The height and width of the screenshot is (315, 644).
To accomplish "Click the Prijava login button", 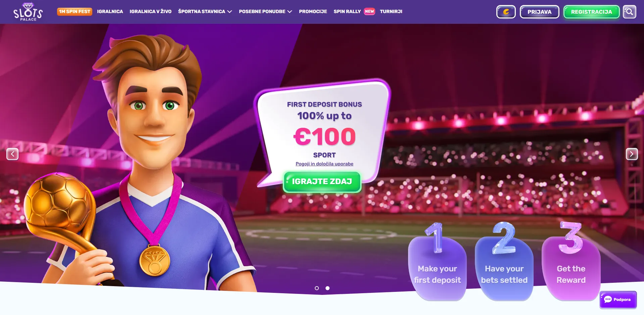I will 539,12.
